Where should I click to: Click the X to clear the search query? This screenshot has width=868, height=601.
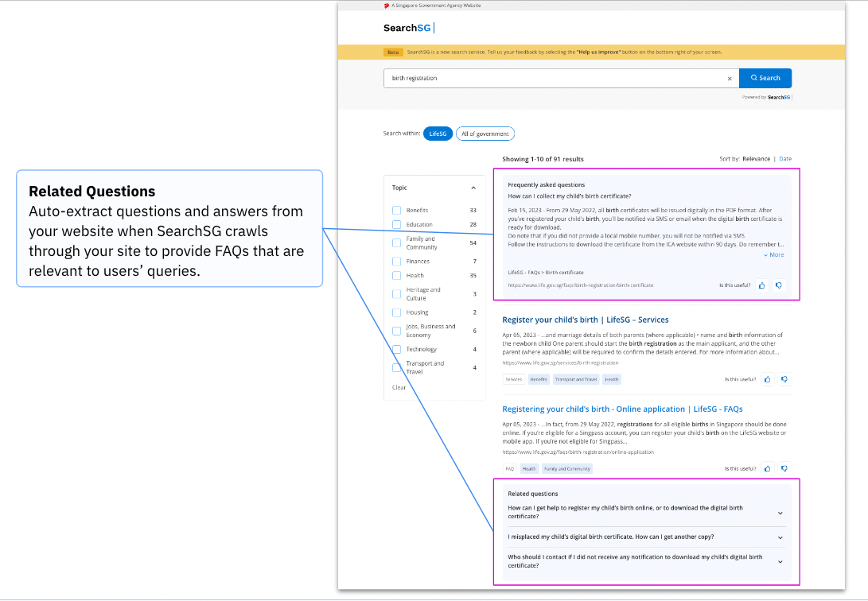[730, 78]
